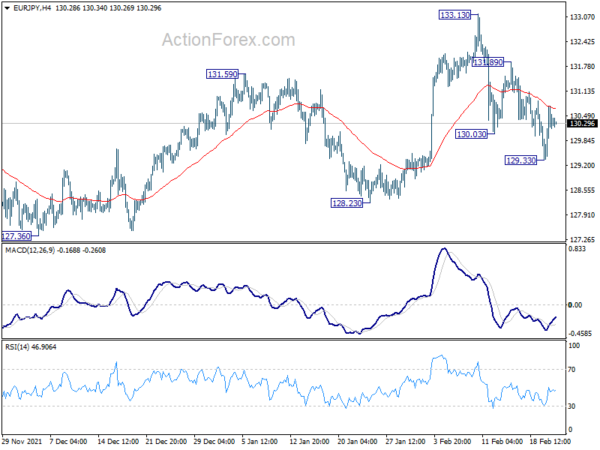Click the 20 Jan 04:00 time label

click(x=358, y=441)
